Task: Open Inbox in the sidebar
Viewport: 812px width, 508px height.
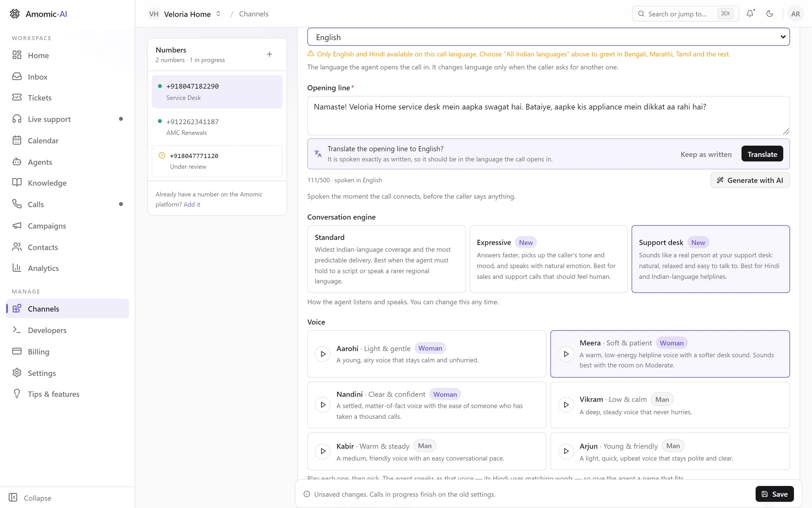Action: pos(68,77)
